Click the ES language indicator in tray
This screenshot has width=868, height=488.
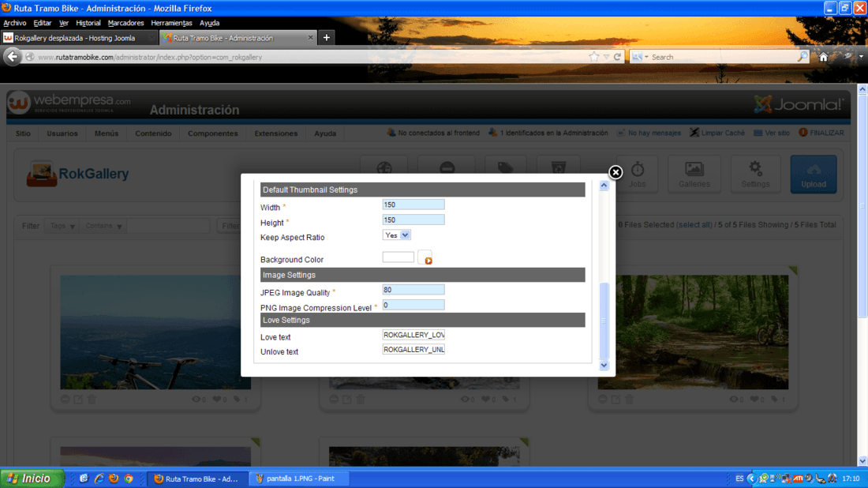coord(739,479)
